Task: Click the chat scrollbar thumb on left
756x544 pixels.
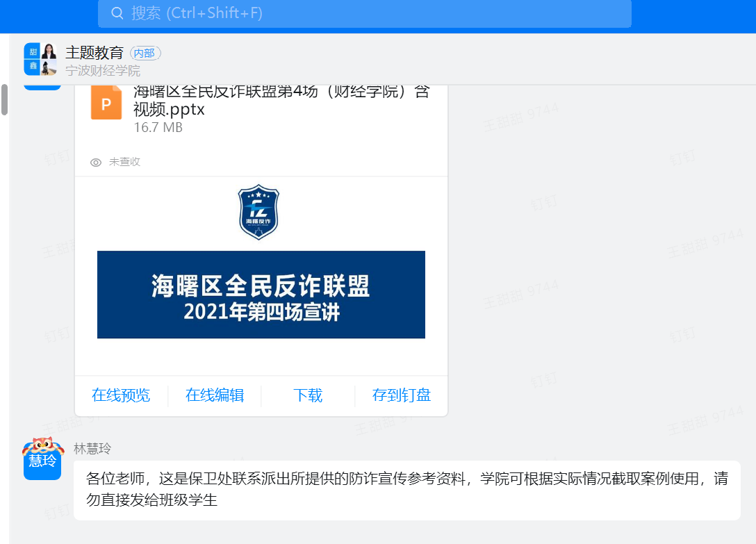Action: 4,99
